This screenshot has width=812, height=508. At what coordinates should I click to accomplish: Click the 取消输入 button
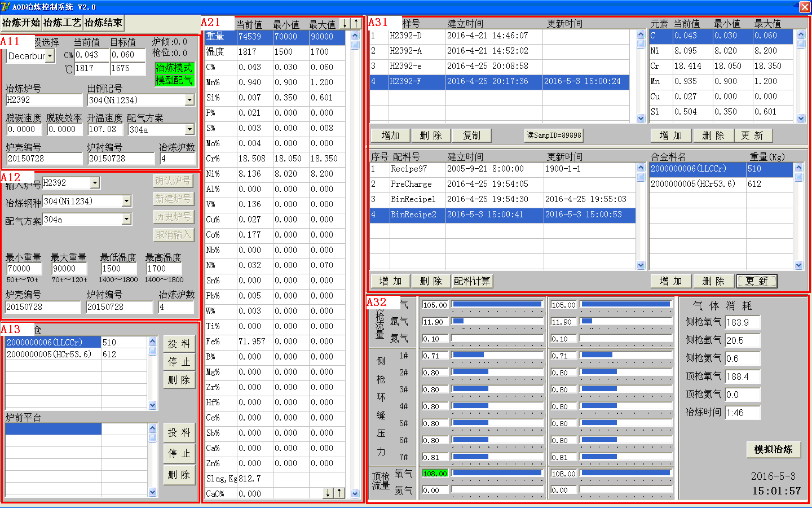[173, 235]
